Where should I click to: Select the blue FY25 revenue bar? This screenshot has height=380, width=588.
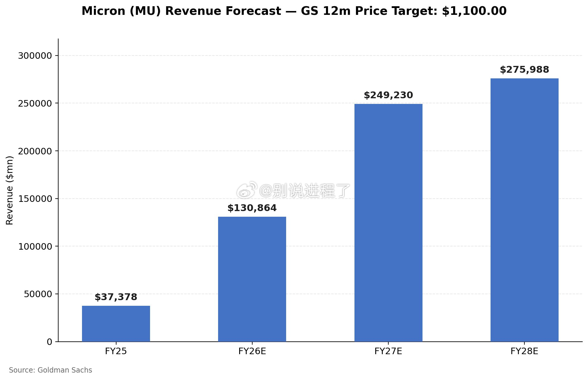tap(116, 324)
